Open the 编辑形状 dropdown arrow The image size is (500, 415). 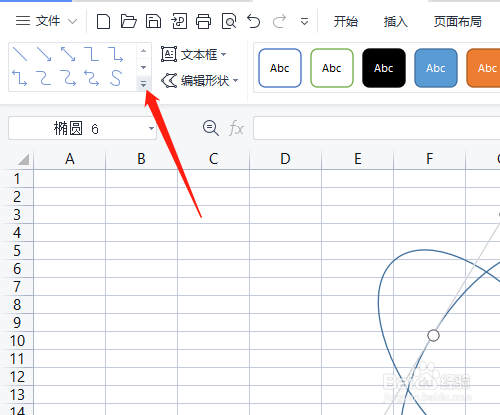point(235,80)
